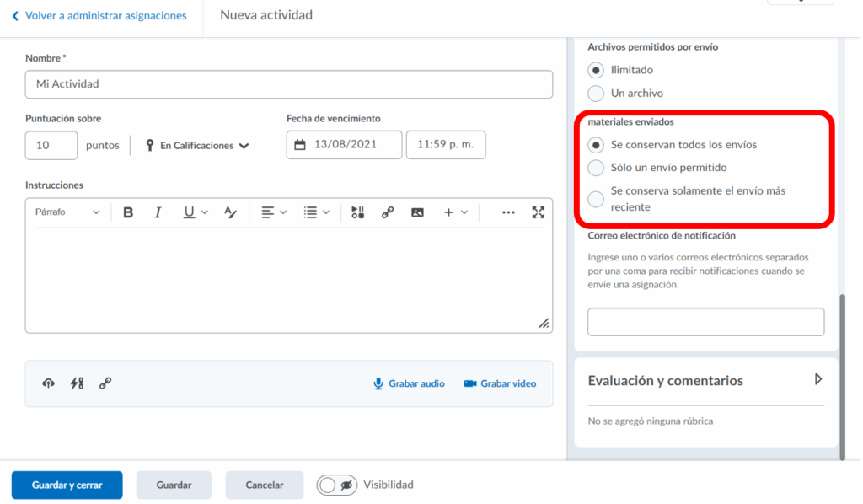This screenshot has height=504, width=863.
Task: Open the editor in full screen
Action: [539, 212]
